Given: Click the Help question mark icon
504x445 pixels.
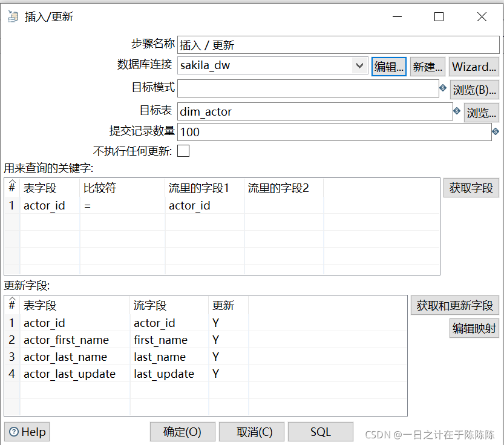Looking at the screenshot, I should pyautogui.click(x=14, y=432).
